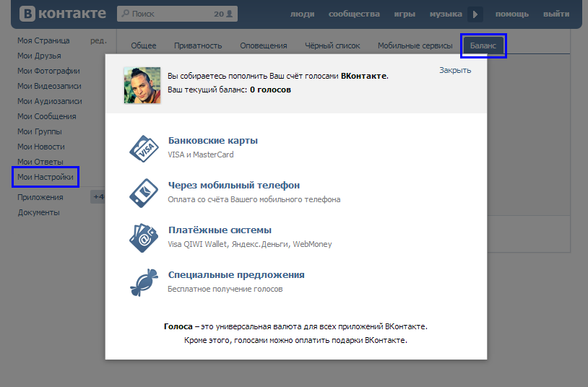Image resolution: width=588 pixels, height=387 pixels.
Task: Click the people counter icon in search
Action: [x=230, y=14]
